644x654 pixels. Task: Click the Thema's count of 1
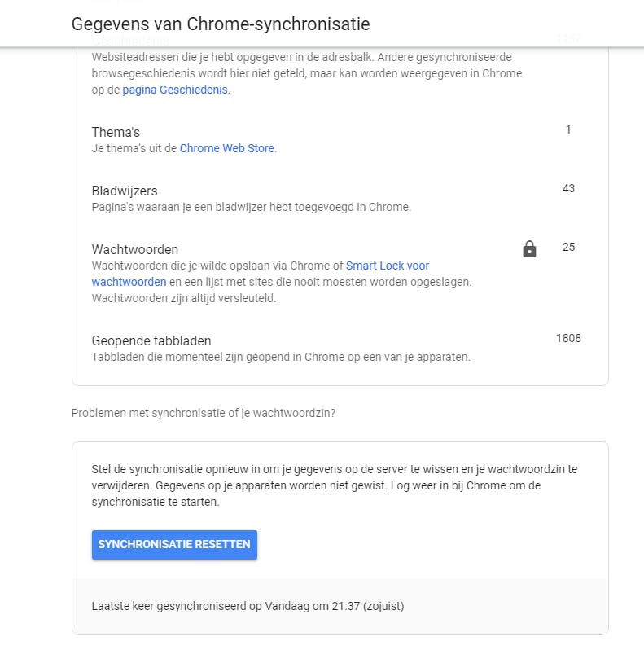(x=568, y=129)
